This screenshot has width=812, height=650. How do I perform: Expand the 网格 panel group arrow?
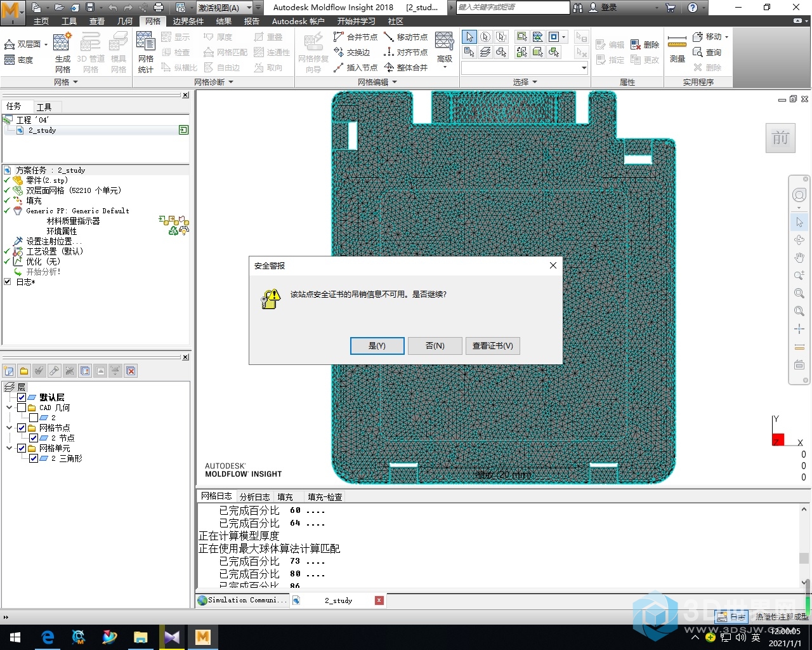(75, 82)
